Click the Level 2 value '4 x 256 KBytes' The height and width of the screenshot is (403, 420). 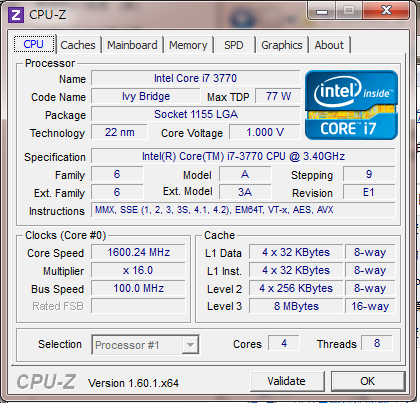(296, 288)
